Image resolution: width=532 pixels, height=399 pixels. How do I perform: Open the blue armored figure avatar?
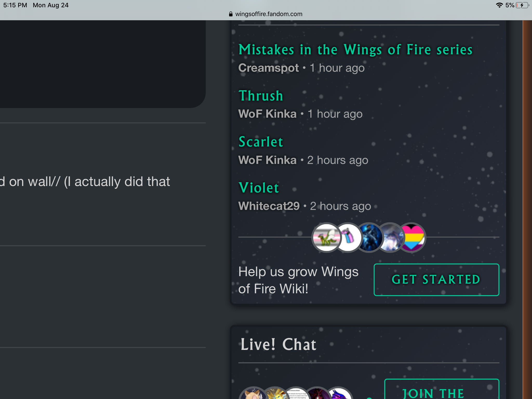coord(369,237)
